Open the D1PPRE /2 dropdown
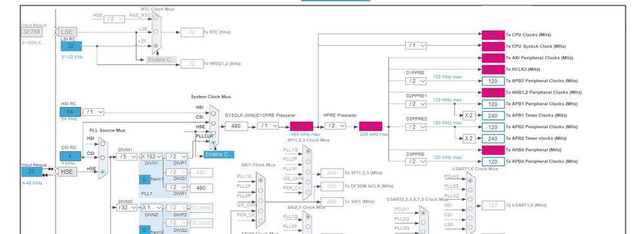 (x=416, y=81)
